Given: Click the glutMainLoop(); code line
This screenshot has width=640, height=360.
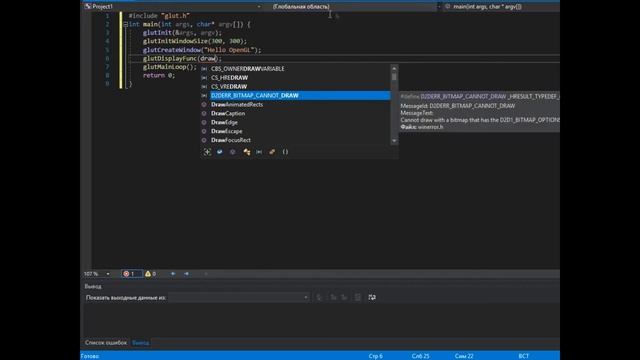Looking at the screenshot, I should click(170, 67).
